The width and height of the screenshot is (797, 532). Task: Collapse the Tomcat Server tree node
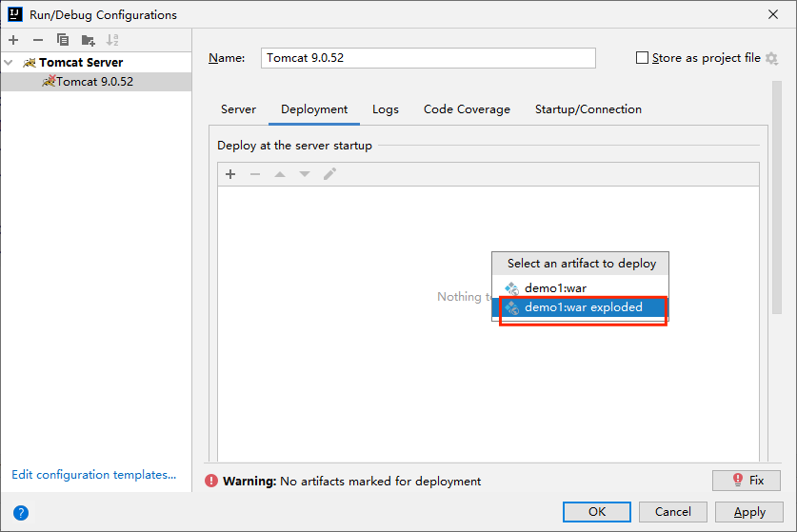(x=9, y=63)
